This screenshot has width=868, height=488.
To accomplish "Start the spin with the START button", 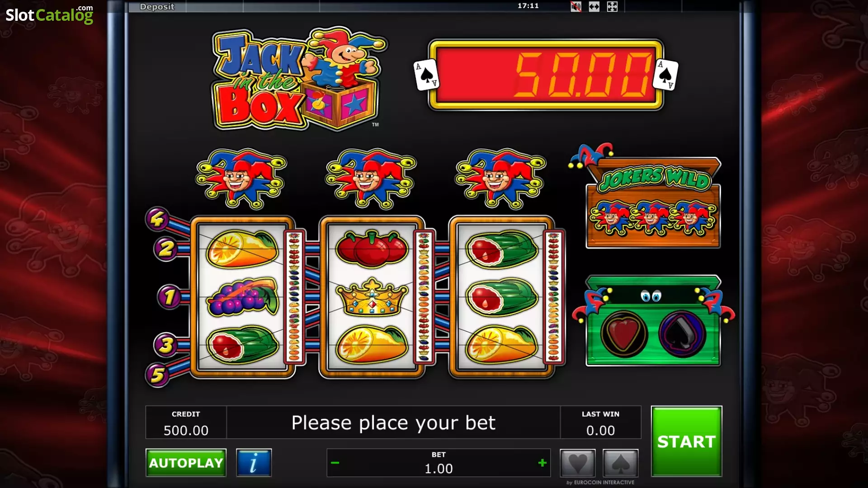I will pyautogui.click(x=686, y=441).
